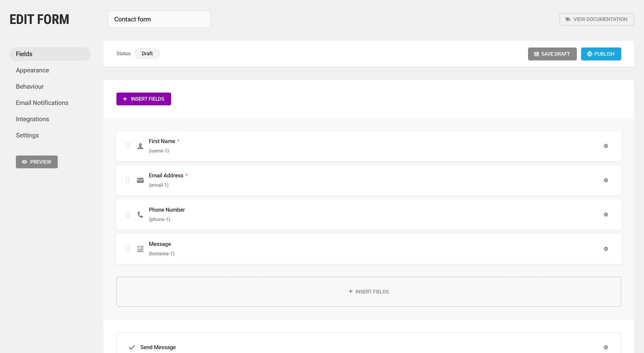Click the Send Message submit label
Viewport: 644px width, 353px height.
tap(158, 347)
